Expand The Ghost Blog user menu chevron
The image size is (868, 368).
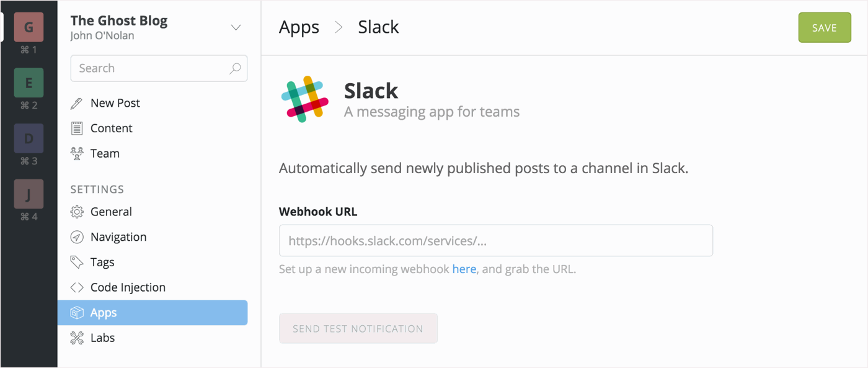236,27
